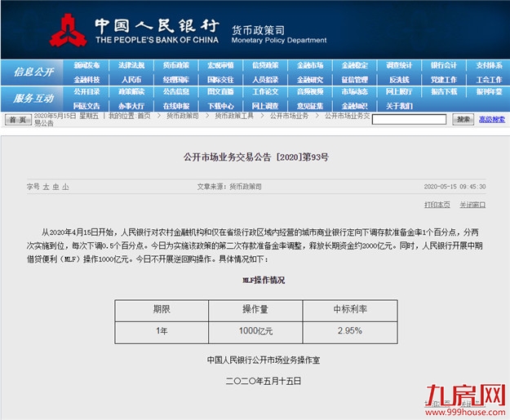This screenshot has width=510, height=420.
Task: Click the 搜索 search button
Action: tap(463, 119)
